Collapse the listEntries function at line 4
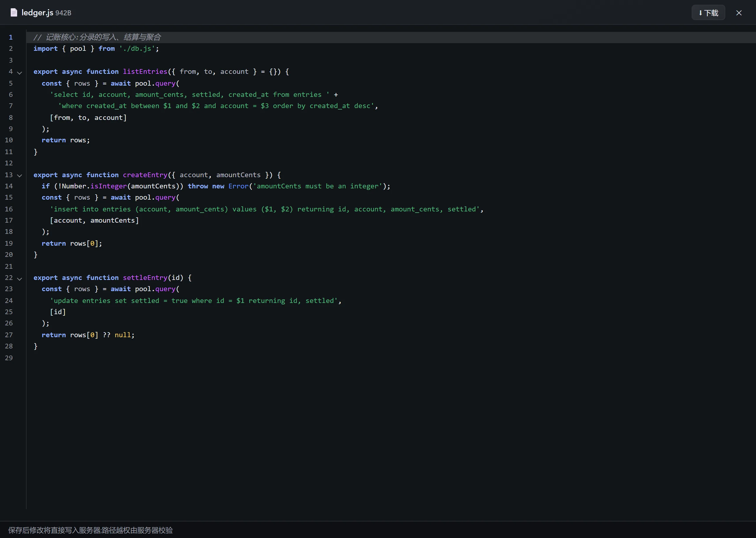Image resolution: width=756 pixels, height=538 pixels. [19, 73]
